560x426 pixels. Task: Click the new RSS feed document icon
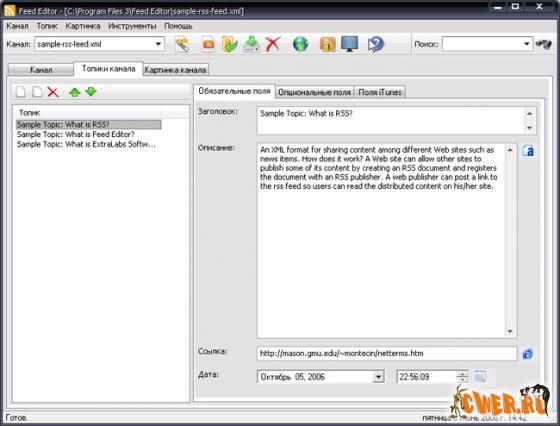(209, 45)
